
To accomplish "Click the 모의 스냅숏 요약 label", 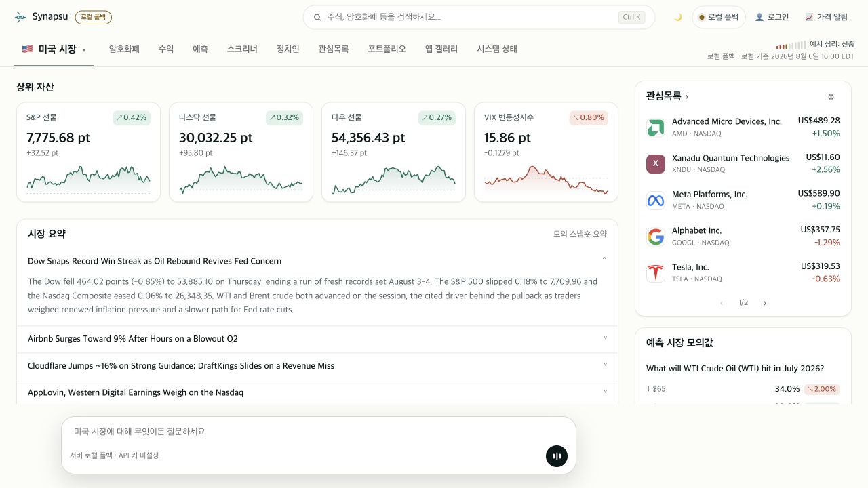I will click(580, 234).
